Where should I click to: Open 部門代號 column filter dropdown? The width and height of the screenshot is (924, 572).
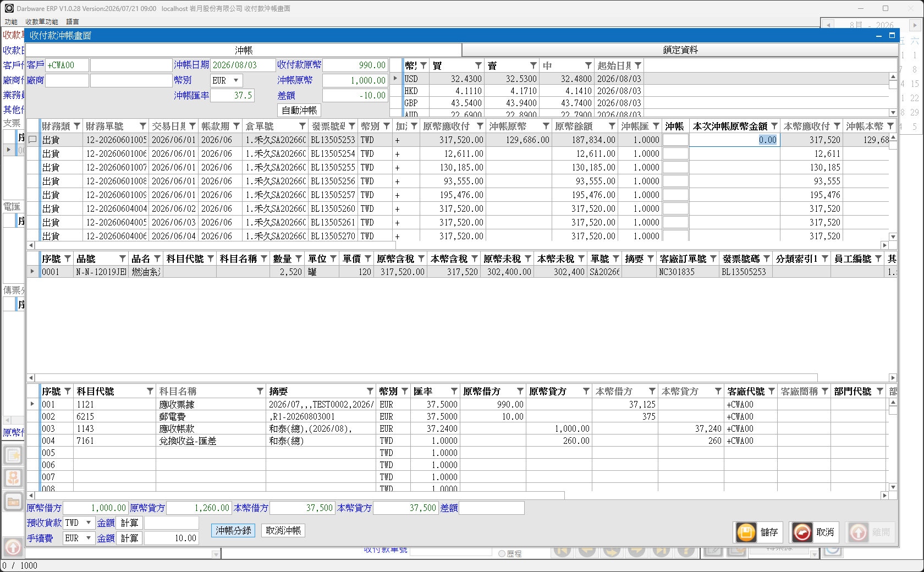pyautogui.click(x=880, y=391)
